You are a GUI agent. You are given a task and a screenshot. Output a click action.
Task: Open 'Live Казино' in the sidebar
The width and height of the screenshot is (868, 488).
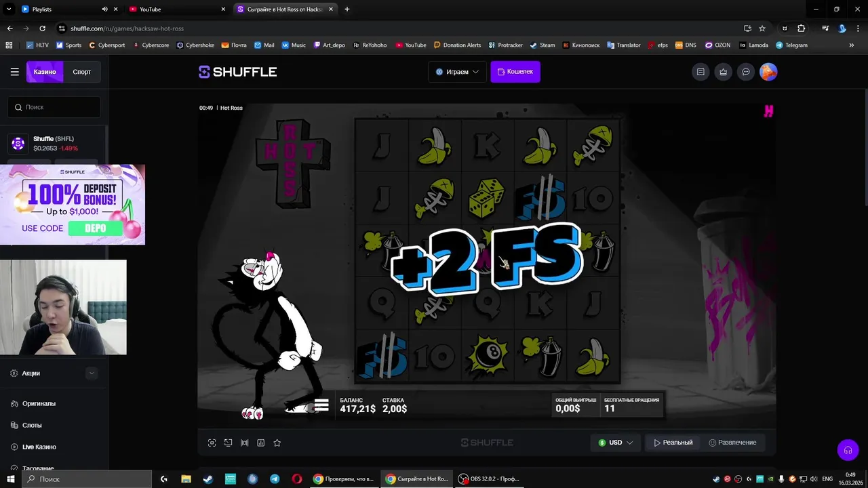click(39, 447)
